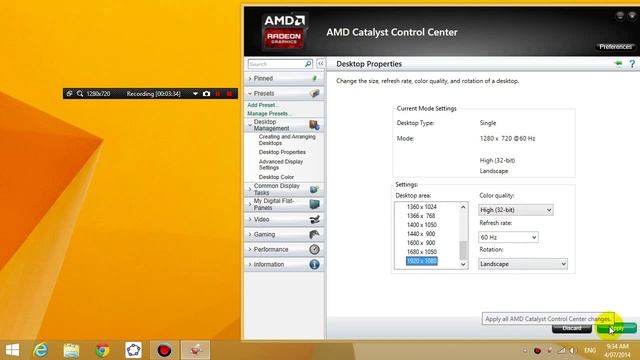Launch Google Chrome from the taskbar
Viewport: 640px width, 360px height.
pyautogui.click(x=102, y=350)
